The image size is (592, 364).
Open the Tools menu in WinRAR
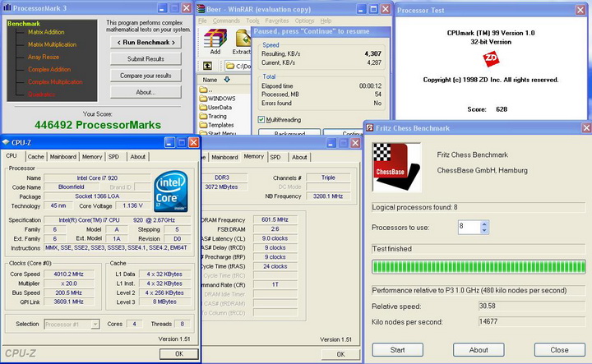(252, 21)
